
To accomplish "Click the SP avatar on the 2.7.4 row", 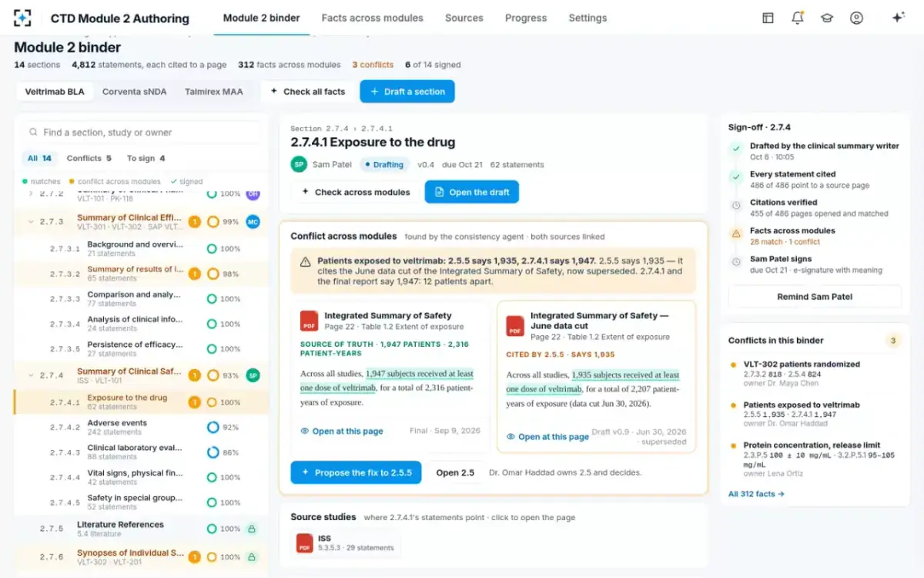I will pyautogui.click(x=253, y=375).
